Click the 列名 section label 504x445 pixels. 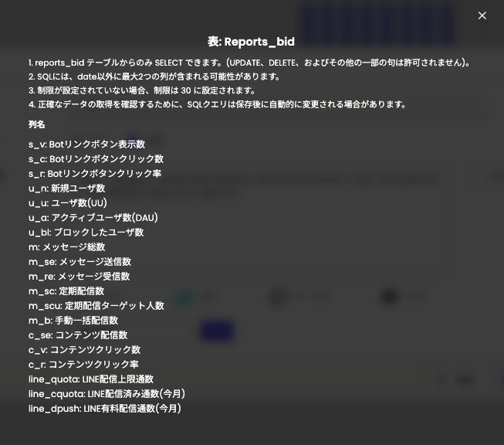tap(37, 124)
